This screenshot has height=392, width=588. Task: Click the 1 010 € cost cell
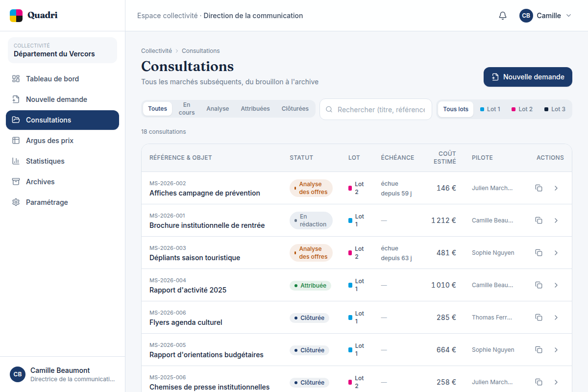click(443, 285)
